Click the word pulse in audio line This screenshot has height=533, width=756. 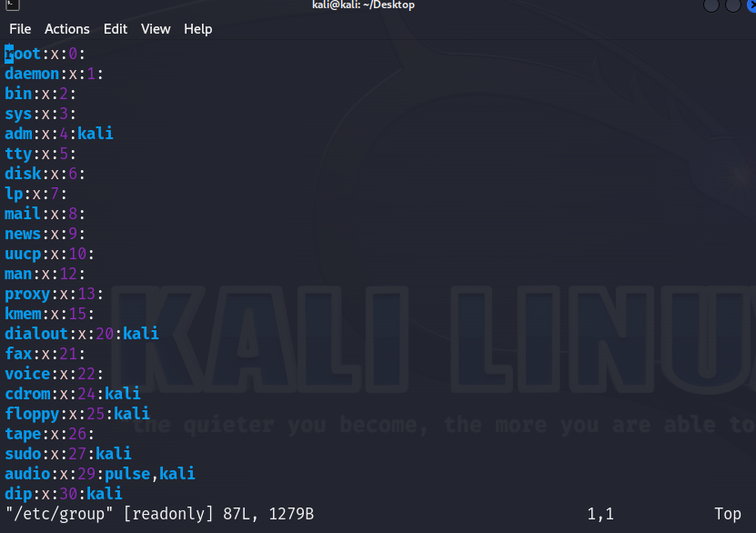click(x=127, y=474)
